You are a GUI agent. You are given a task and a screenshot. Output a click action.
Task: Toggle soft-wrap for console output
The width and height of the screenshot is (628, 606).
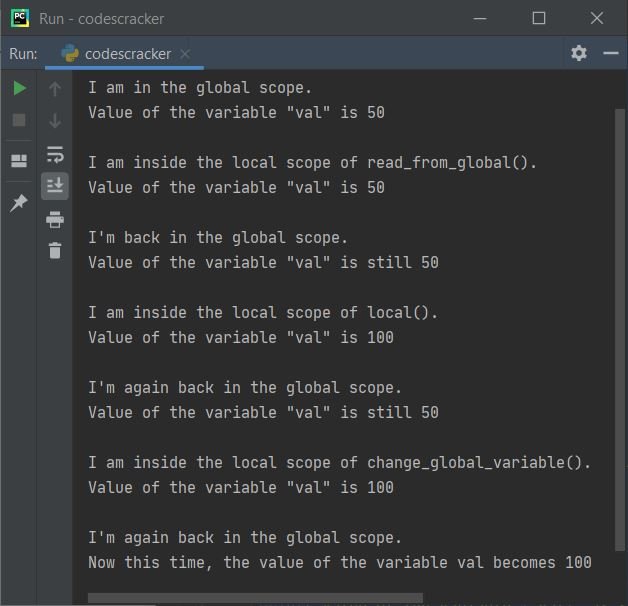55,155
